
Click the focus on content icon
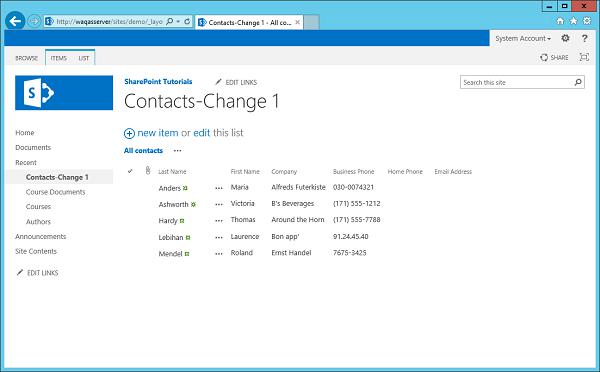584,57
